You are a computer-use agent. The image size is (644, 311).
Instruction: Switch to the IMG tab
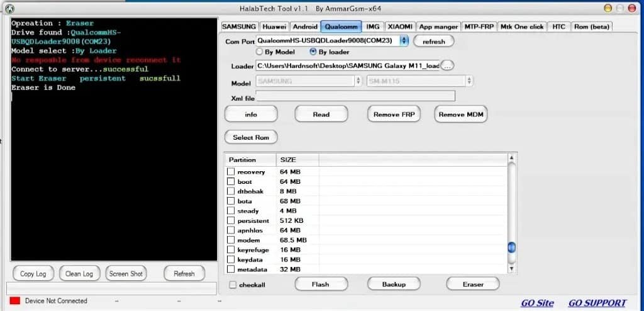pyautogui.click(x=373, y=26)
